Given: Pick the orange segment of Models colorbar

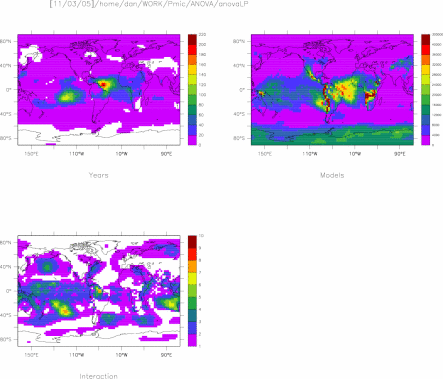Looking at the screenshot, I should pyautogui.click(x=426, y=60).
